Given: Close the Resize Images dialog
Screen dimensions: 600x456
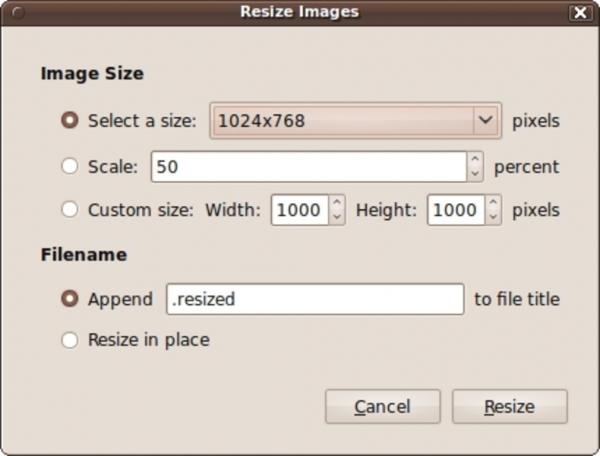Looking at the screenshot, I should 580,13.
